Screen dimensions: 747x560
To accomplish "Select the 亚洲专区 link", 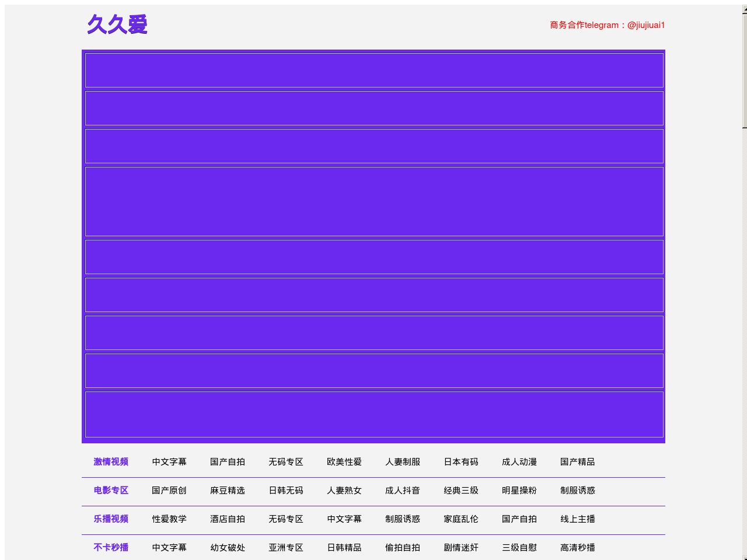I will [x=286, y=547].
